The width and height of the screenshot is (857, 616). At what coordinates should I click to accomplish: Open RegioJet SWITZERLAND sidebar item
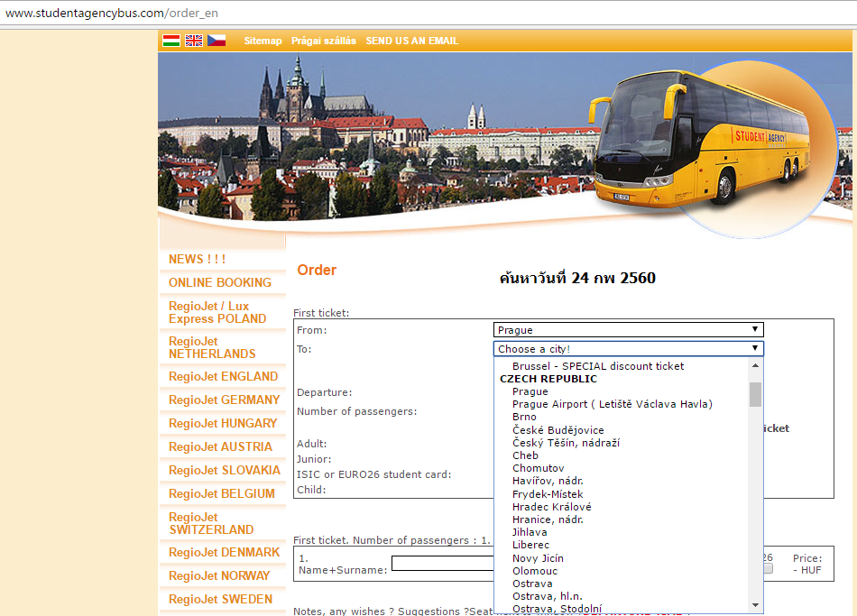pyautogui.click(x=211, y=524)
